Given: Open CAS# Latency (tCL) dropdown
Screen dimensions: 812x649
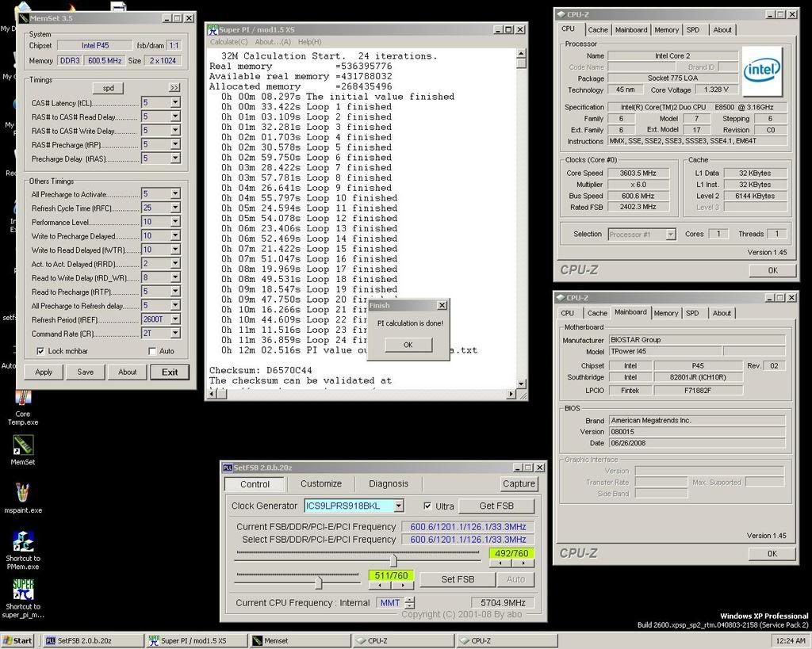Looking at the screenshot, I should pos(175,102).
